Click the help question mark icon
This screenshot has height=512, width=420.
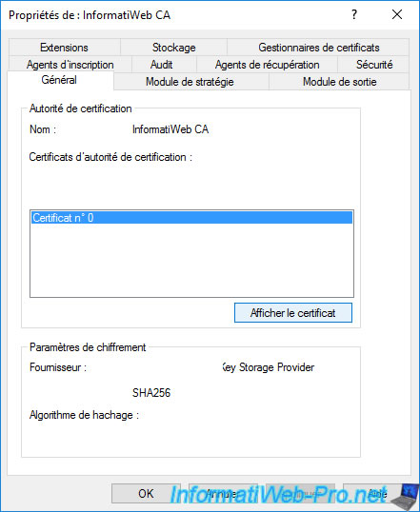[x=354, y=14]
